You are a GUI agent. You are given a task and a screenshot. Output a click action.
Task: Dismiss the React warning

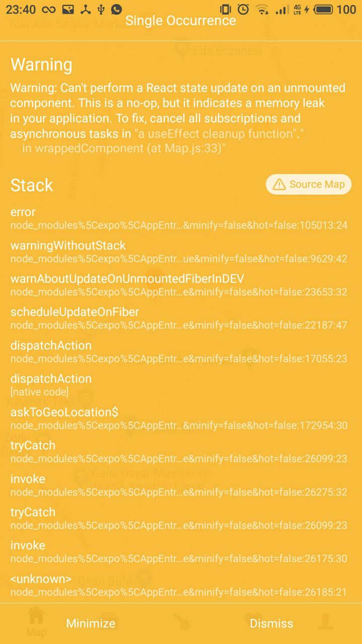pyautogui.click(x=271, y=623)
